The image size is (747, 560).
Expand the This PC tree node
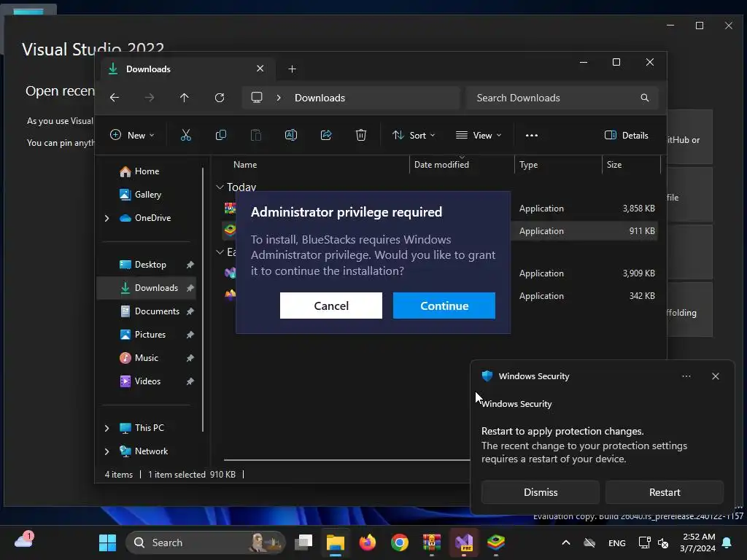point(107,428)
